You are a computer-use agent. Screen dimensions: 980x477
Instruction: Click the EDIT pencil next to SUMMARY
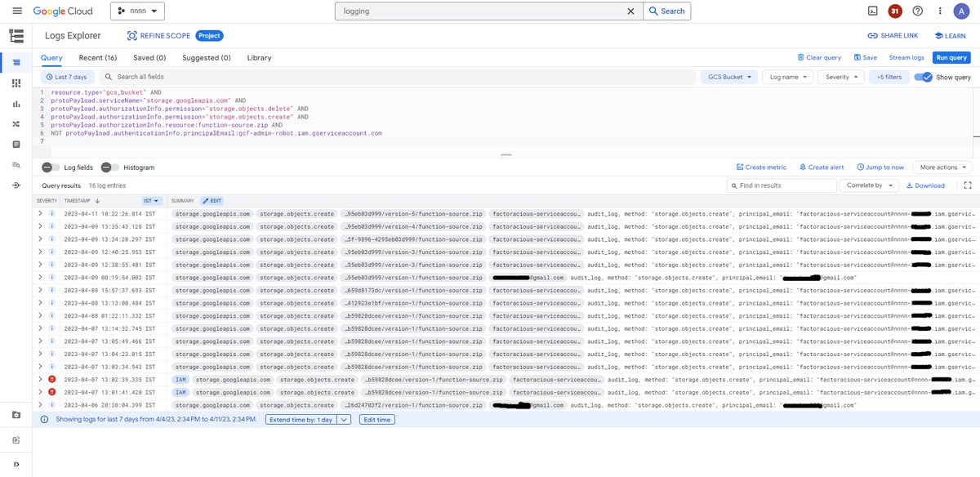tap(213, 200)
